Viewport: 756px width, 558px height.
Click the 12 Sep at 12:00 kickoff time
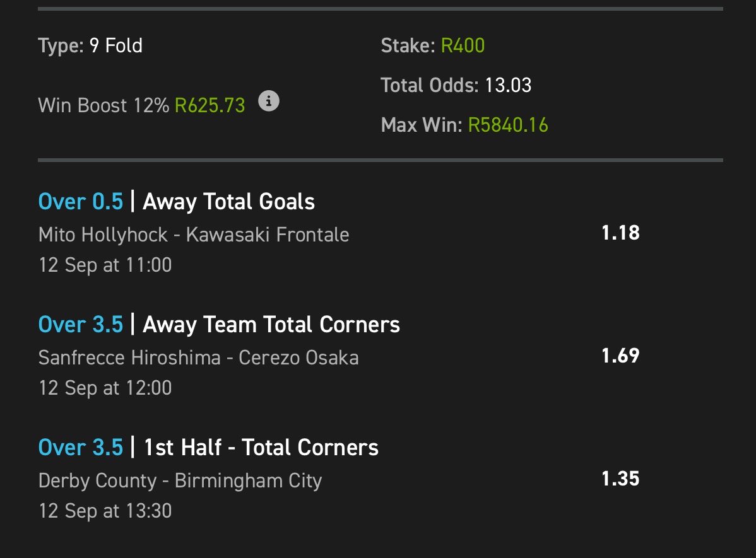(105, 388)
